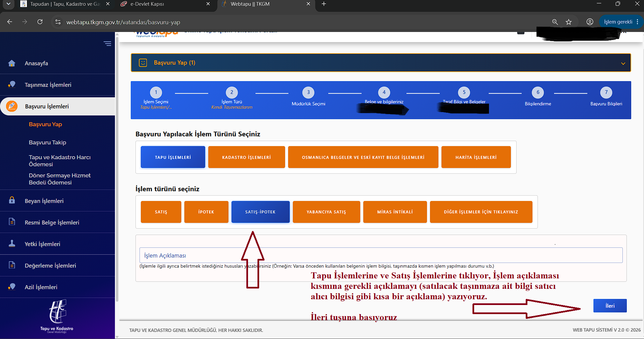Image resolution: width=644 pixels, height=339 pixels.
Task: Click the Başvuru Yap smiley panel icon
Action: (x=143, y=63)
